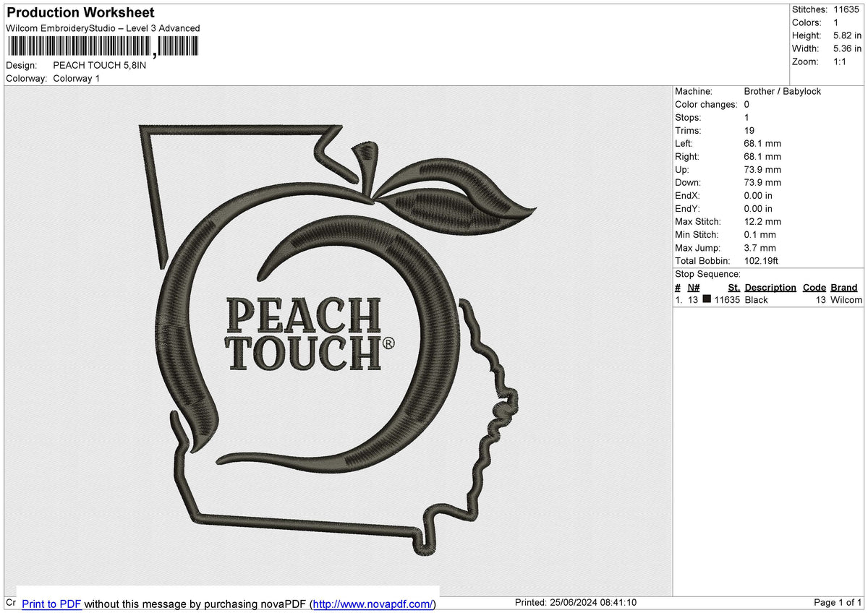Click the 'Machine:' label
This screenshot has height=613, width=868.
coord(694,91)
